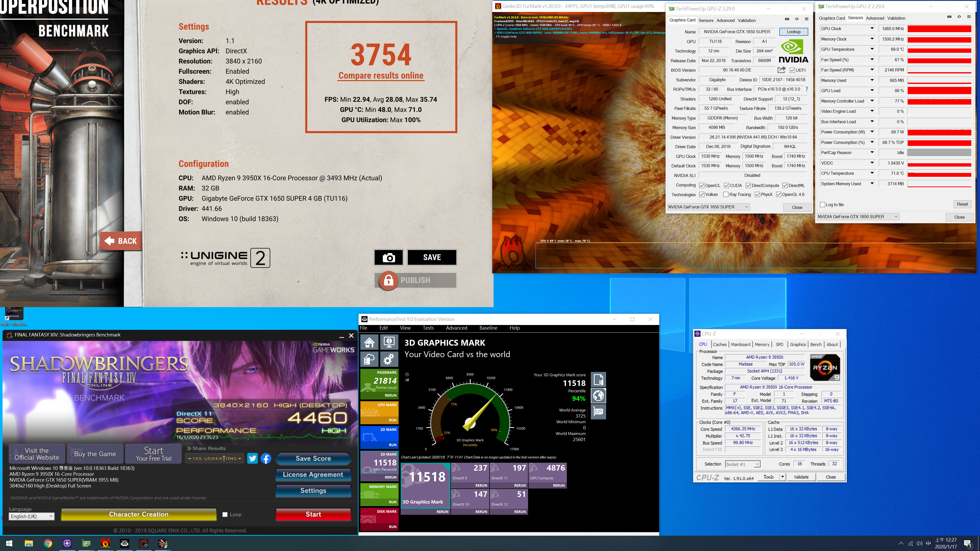Open File Explorer from the taskbar
The width and height of the screenshot is (980, 551).
click(29, 543)
